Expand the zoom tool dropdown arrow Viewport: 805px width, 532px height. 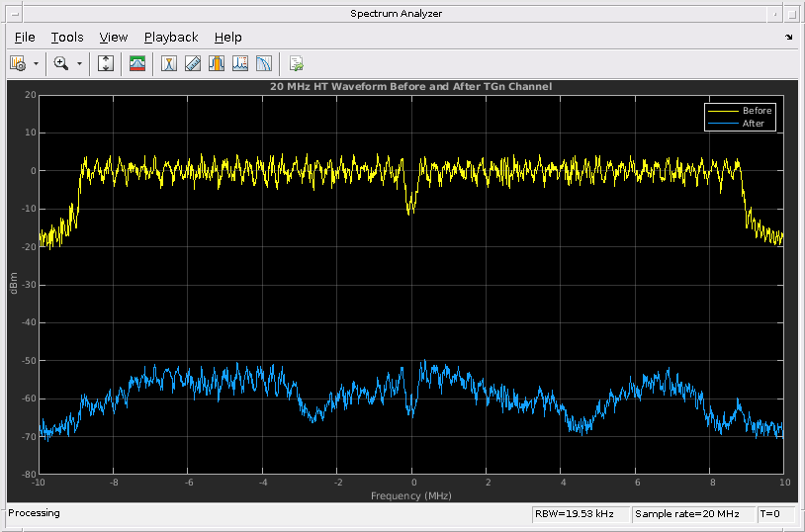point(79,63)
